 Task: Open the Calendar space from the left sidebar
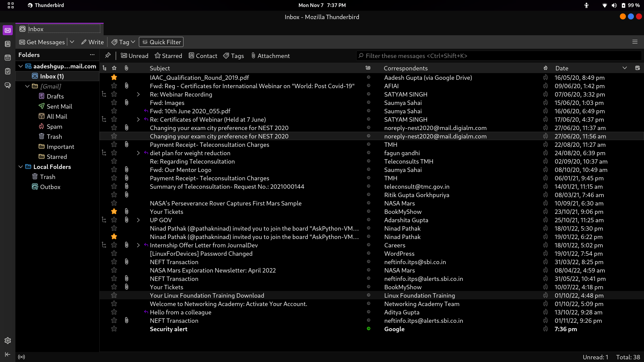(x=7, y=58)
